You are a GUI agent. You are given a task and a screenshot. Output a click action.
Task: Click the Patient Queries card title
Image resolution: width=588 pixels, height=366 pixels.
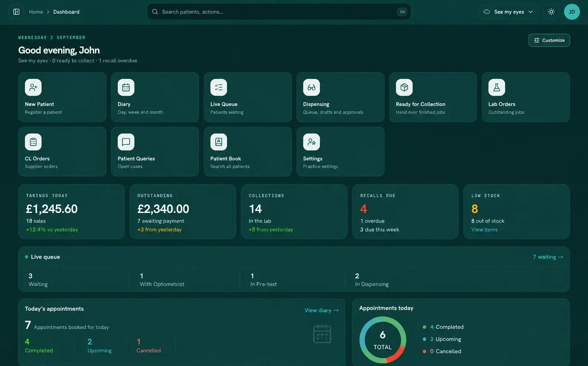click(136, 159)
